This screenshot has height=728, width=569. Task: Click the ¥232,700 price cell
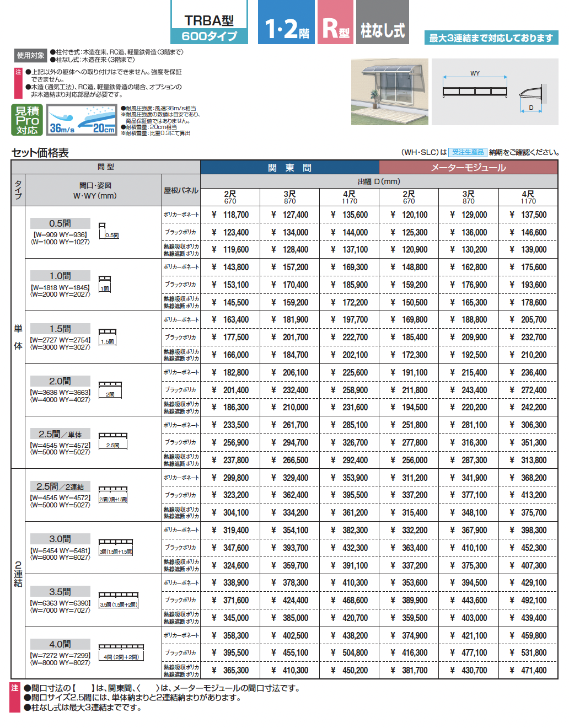[528, 337]
